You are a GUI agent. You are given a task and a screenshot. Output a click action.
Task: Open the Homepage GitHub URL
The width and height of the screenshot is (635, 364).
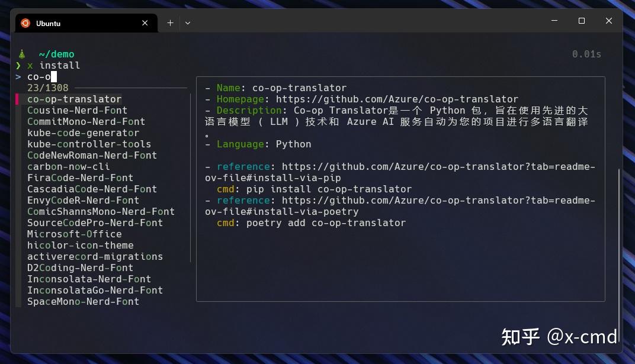[x=397, y=99]
